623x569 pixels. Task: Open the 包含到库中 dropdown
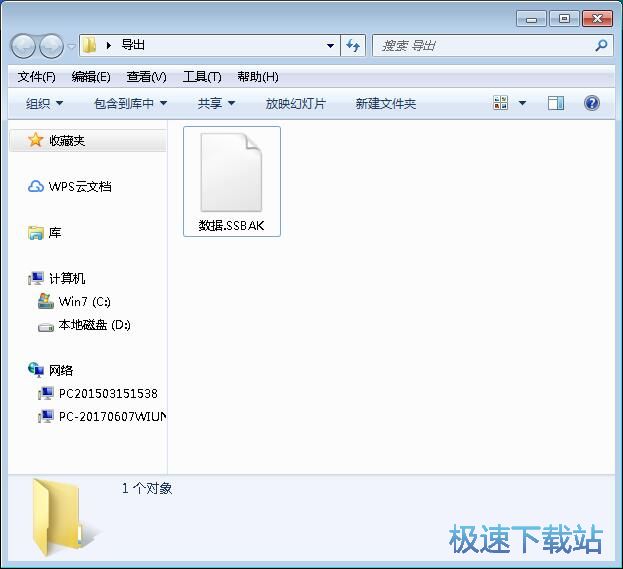130,104
